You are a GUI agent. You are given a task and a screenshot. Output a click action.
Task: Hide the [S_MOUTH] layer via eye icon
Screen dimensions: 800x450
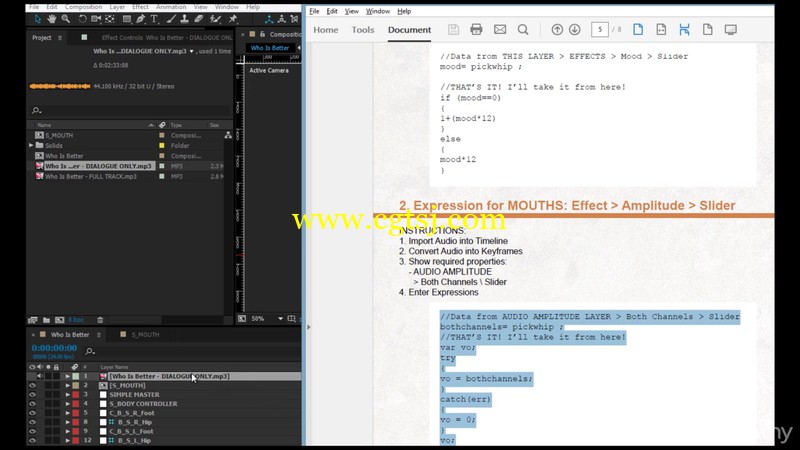(32, 385)
